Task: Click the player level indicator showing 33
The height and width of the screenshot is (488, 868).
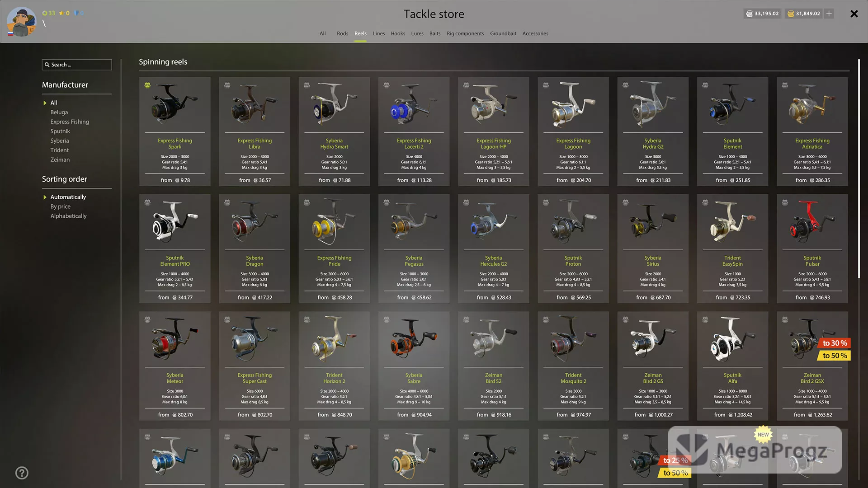Action: 49,13
